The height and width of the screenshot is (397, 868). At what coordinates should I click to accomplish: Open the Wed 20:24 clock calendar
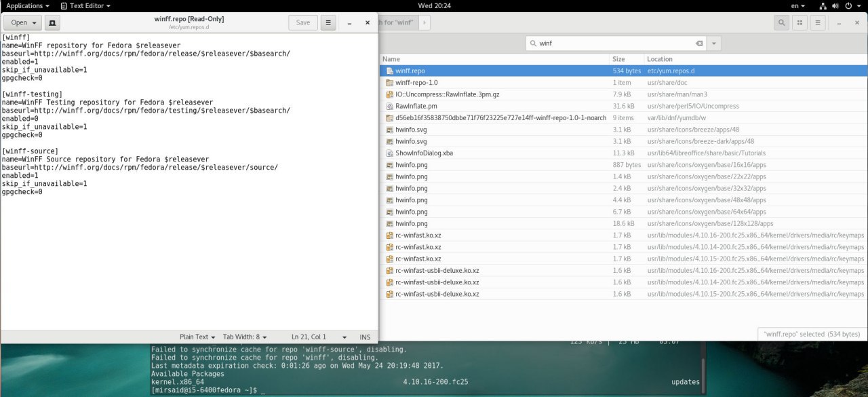(x=435, y=5)
